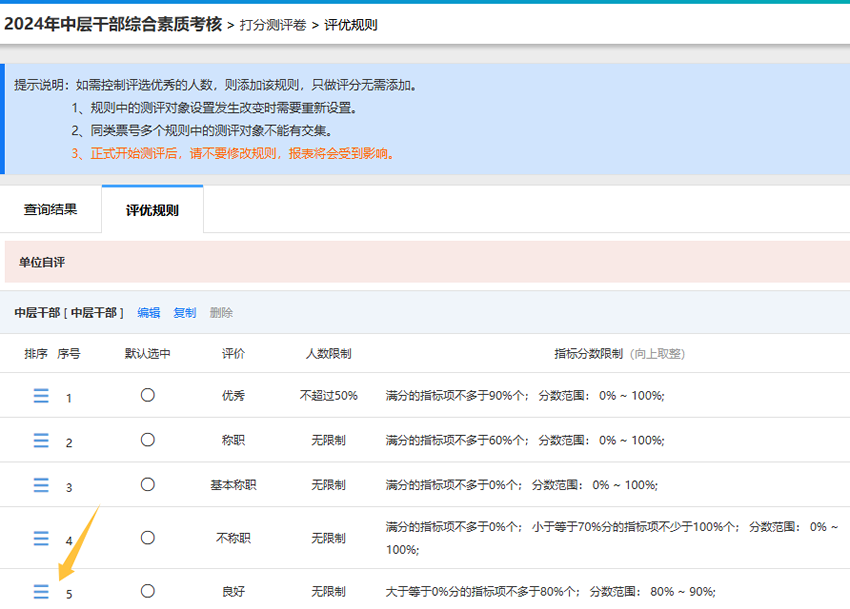Click 无限制 in the 称职 row
The height and width of the screenshot is (609, 850).
(329, 440)
